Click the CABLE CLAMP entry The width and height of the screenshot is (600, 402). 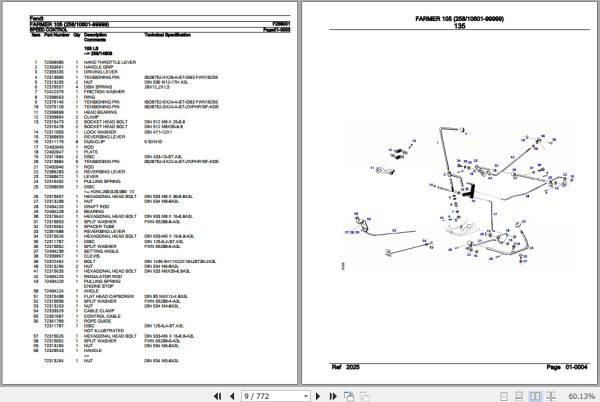99,311
